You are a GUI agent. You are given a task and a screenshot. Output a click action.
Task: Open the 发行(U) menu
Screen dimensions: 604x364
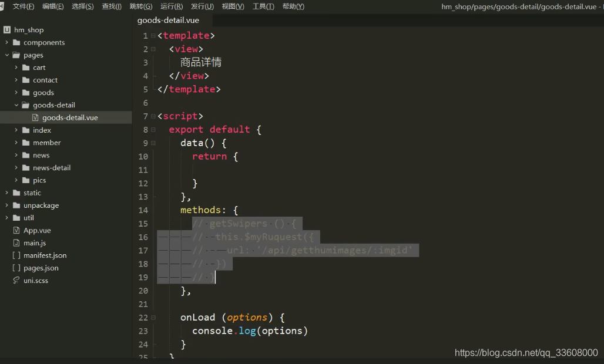202,6
